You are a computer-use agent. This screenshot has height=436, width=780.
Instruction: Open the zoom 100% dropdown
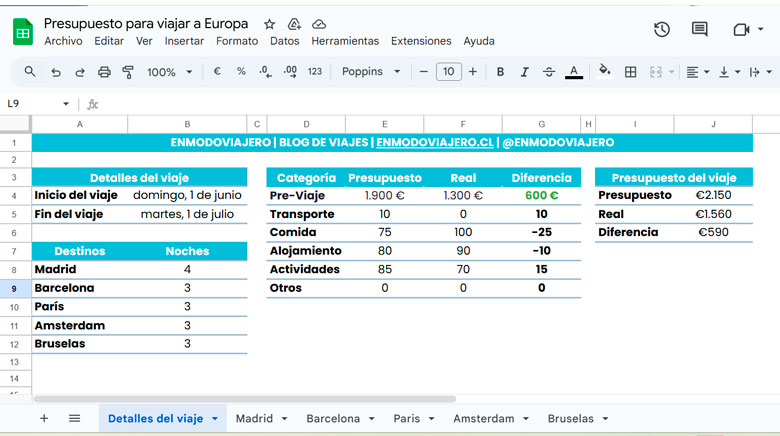tap(169, 72)
